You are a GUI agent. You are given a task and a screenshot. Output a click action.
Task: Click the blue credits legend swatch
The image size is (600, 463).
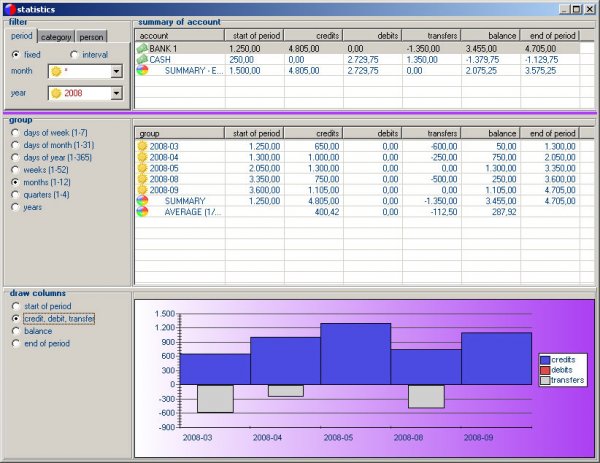tap(545, 359)
